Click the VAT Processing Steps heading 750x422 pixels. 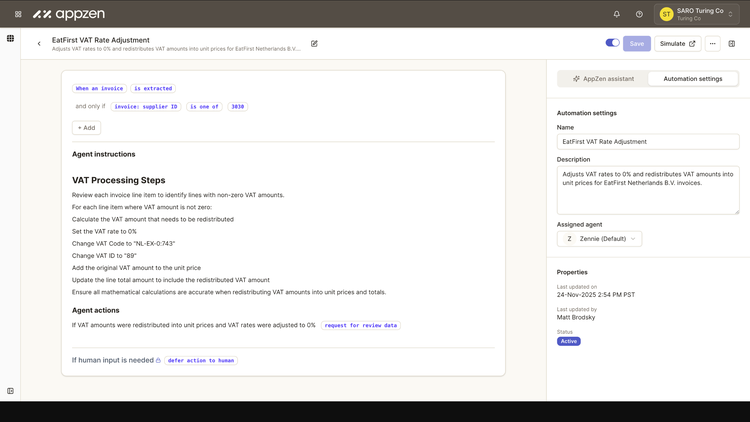tap(119, 180)
